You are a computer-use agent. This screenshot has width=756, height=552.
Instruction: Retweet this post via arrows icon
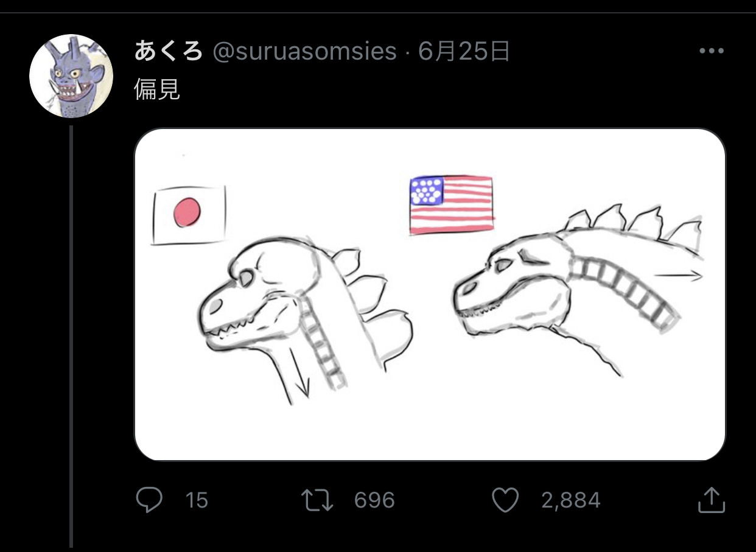[x=317, y=500]
